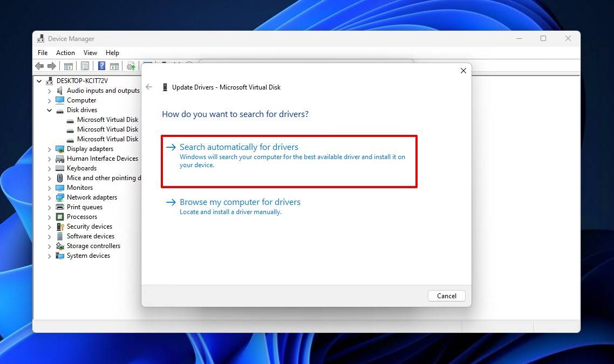Expand the Network adapters chevron
The width and height of the screenshot is (614, 364).
[x=49, y=198]
